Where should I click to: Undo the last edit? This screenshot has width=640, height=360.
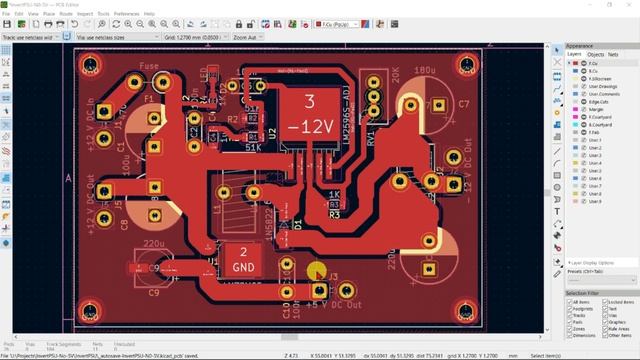click(75, 24)
